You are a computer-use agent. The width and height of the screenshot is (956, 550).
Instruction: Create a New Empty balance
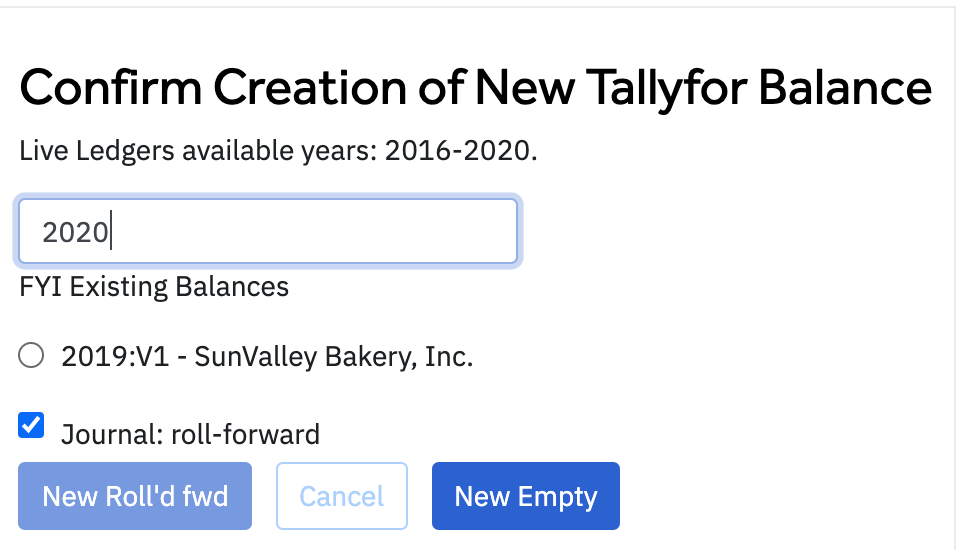click(525, 496)
